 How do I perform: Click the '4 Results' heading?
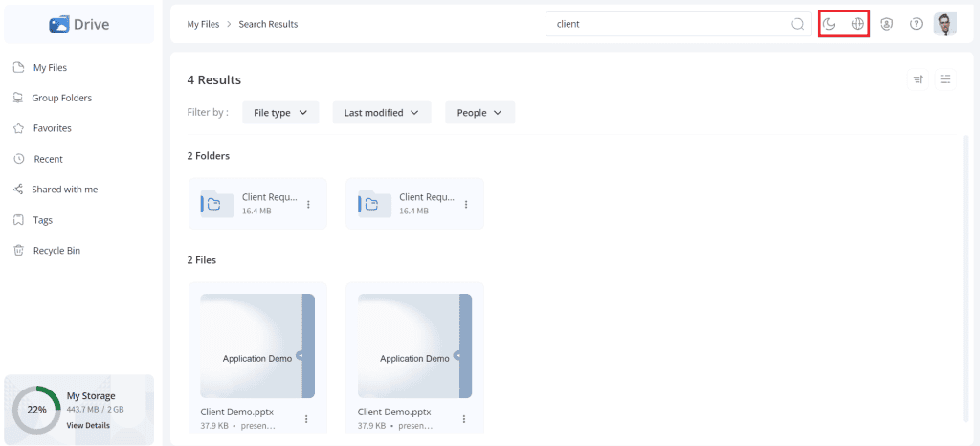coord(213,80)
